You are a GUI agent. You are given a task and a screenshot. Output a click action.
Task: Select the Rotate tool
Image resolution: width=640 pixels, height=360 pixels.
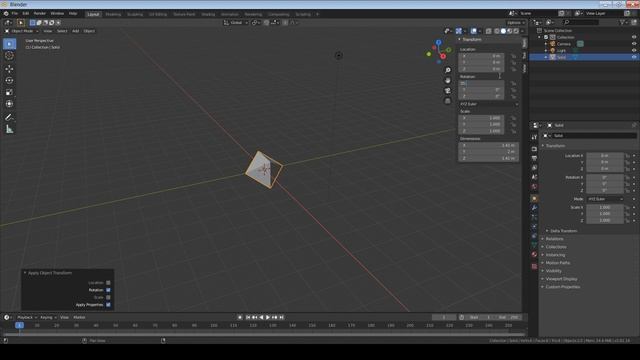coord(9,80)
